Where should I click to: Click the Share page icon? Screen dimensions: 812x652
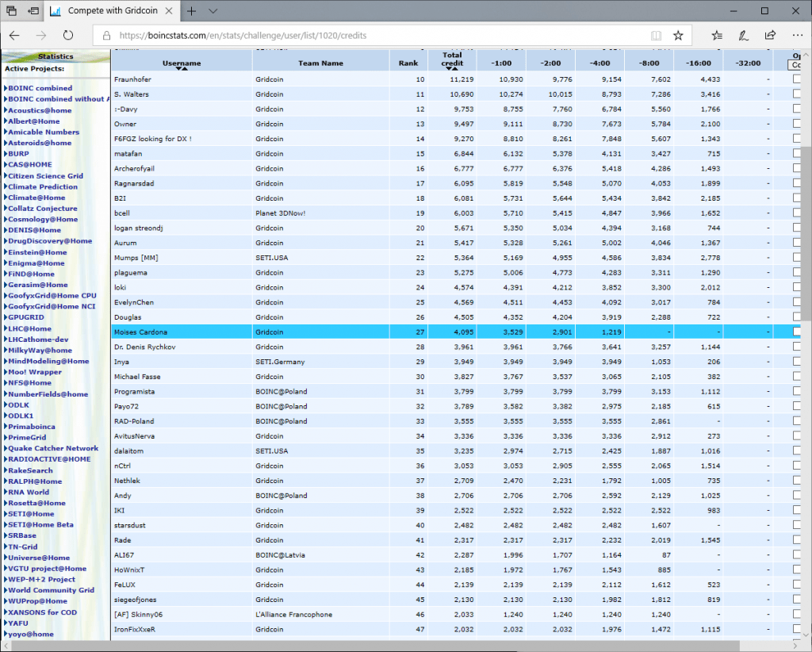770,36
